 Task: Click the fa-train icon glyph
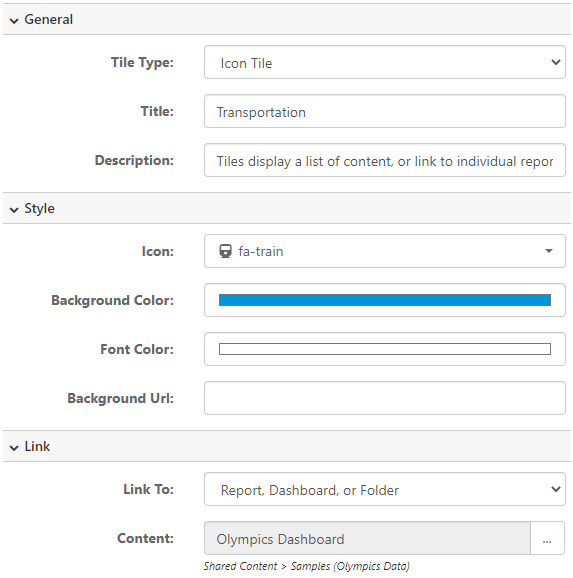click(225, 251)
